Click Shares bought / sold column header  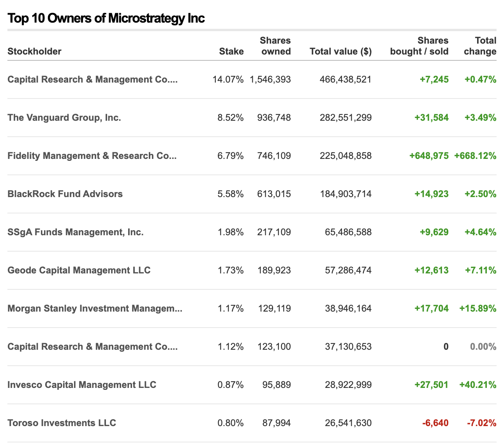pos(419,46)
